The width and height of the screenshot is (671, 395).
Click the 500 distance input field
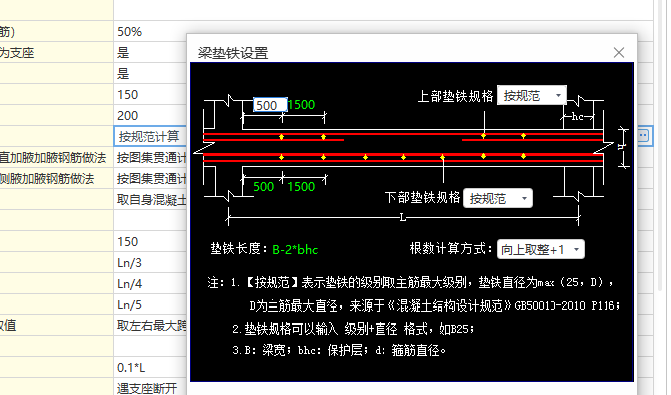click(x=270, y=105)
